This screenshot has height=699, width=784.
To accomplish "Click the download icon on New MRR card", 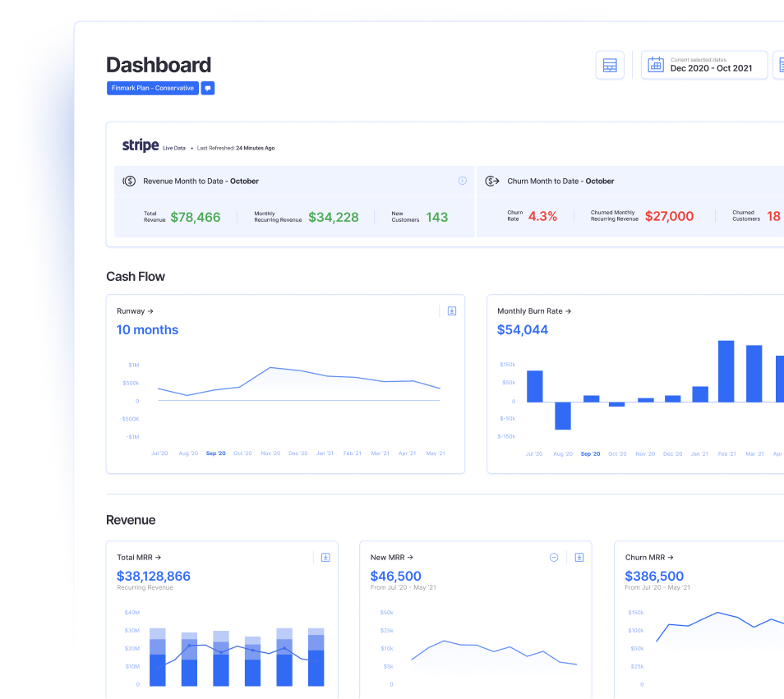I will click(x=579, y=557).
